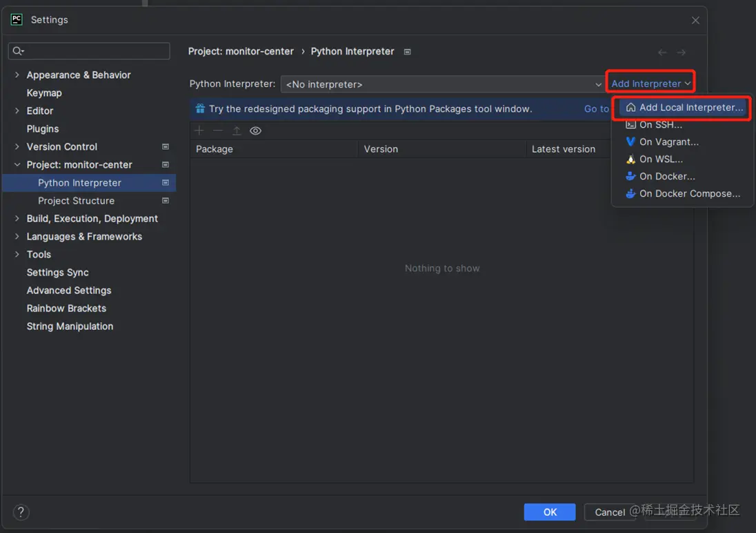Open String Manipulation settings
The height and width of the screenshot is (533, 756).
click(x=70, y=327)
